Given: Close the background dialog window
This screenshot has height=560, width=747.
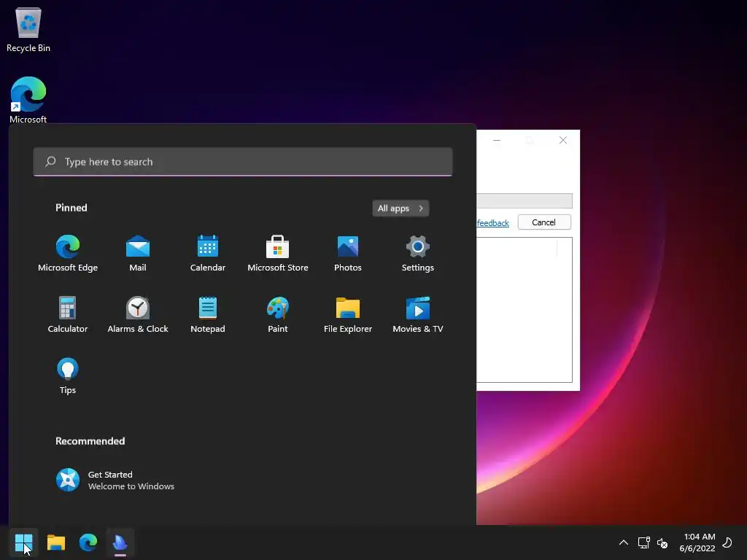Looking at the screenshot, I should click(x=563, y=140).
